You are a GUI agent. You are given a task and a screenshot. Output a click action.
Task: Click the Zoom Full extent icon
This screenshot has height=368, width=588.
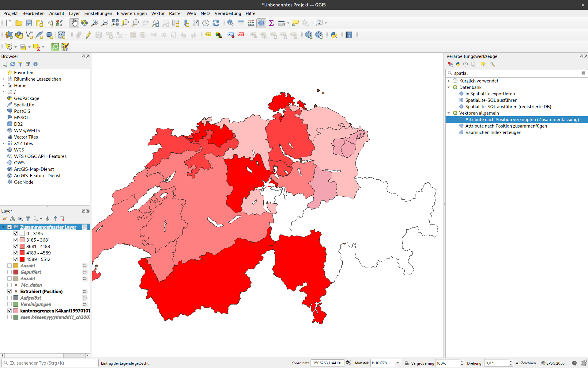[115, 23]
